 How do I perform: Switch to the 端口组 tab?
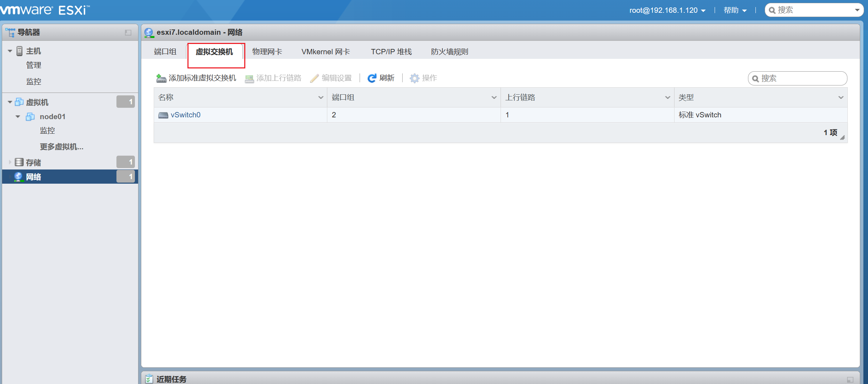click(165, 52)
